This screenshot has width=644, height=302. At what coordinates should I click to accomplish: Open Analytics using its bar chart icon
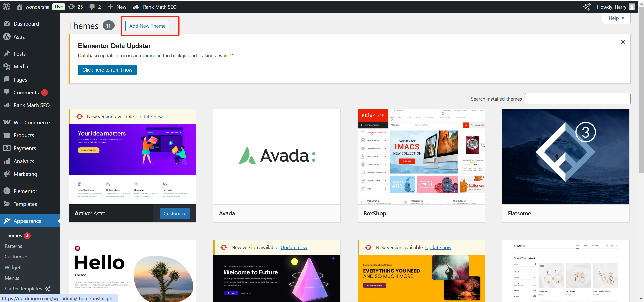tap(7, 161)
